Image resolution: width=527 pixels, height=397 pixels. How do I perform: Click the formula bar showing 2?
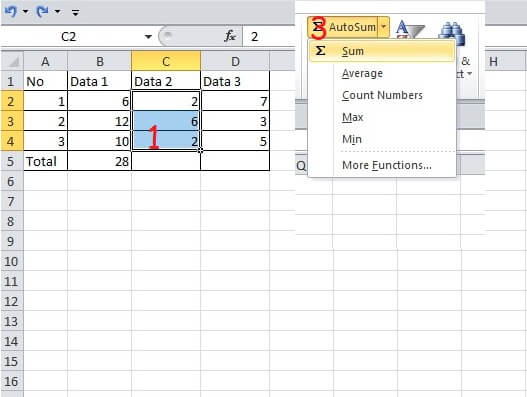pyautogui.click(x=269, y=36)
